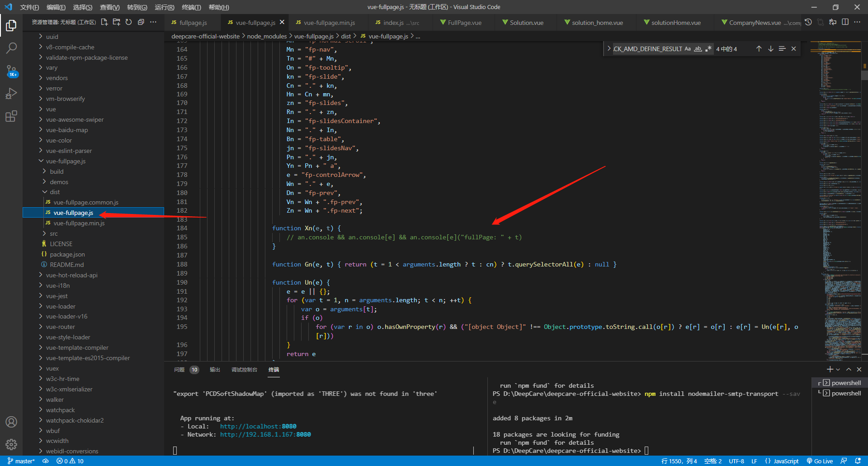The image size is (868, 466).
Task: Click the Split Editor icon in title bar
Action: coord(845,22)
